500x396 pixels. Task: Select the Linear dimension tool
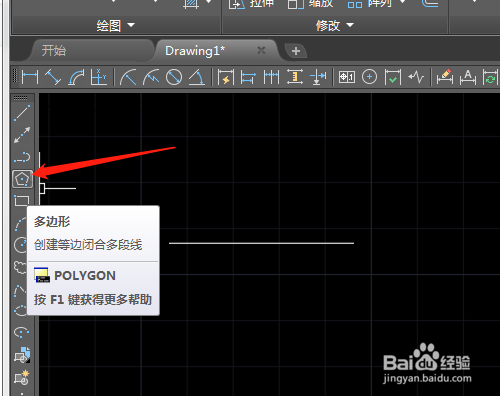click(30, 77)
